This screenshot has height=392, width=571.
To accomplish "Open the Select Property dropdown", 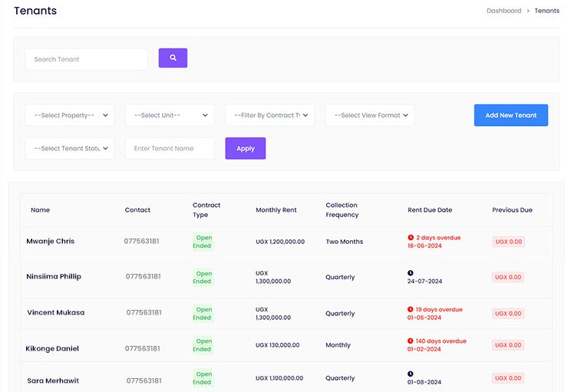I will pos(70,115).
